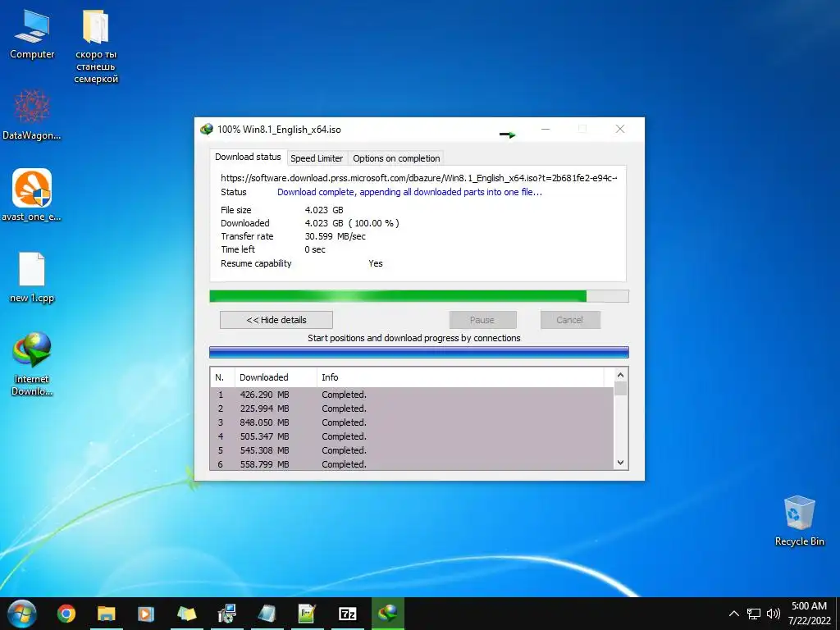
Task: Select connection row 4 with 505.347 MB
Action: click(x=412, y=436)
